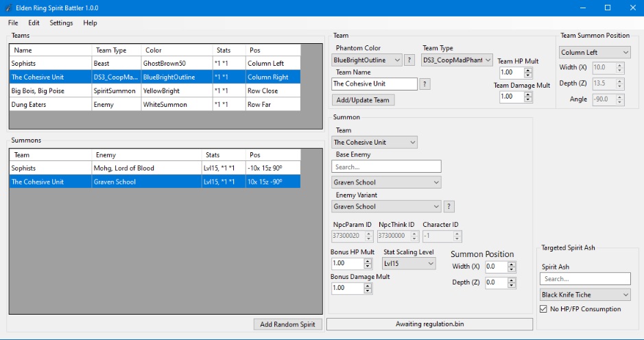Open the Edit menu
Screen dimensions: 644x340
click(34, 23)
